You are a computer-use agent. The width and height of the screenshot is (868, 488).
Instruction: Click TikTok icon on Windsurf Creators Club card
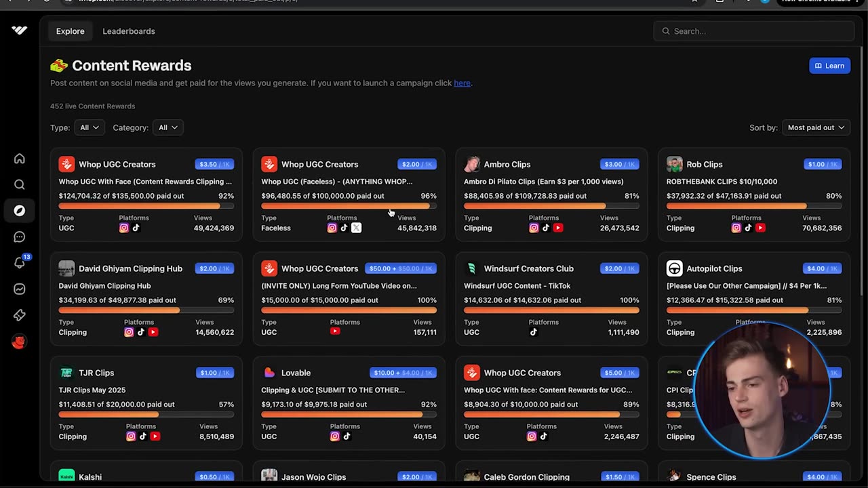(x=533, y=332)
